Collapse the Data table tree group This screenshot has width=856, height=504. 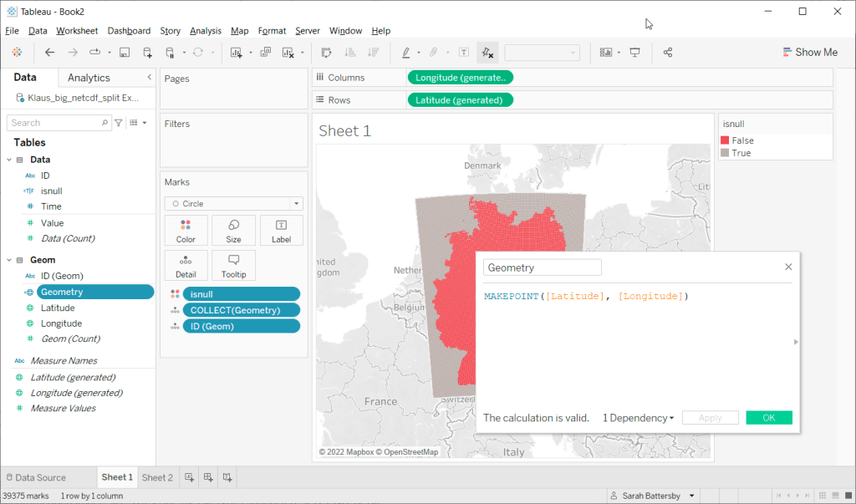(x=9, y=160)
